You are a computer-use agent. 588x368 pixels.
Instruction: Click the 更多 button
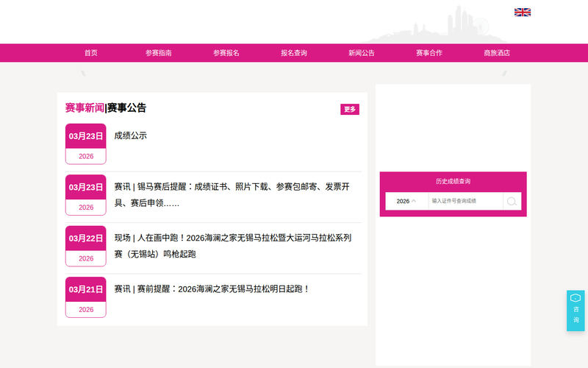[350, 109]
